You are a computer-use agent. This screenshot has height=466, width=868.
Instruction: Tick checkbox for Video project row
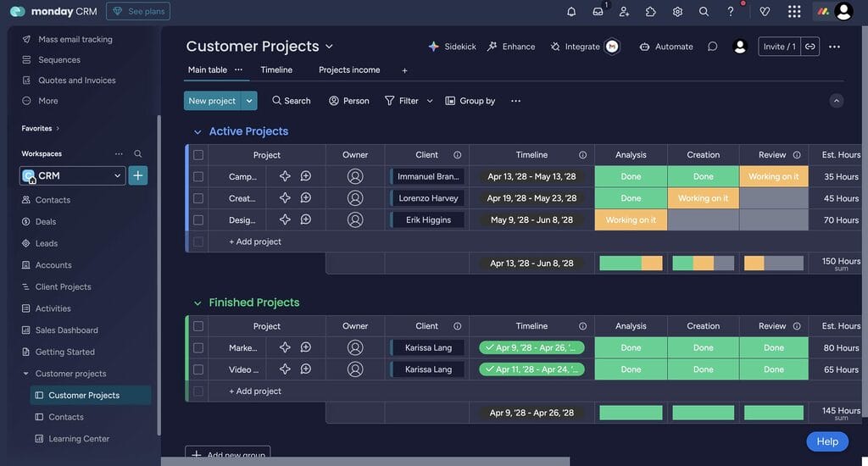198,369
